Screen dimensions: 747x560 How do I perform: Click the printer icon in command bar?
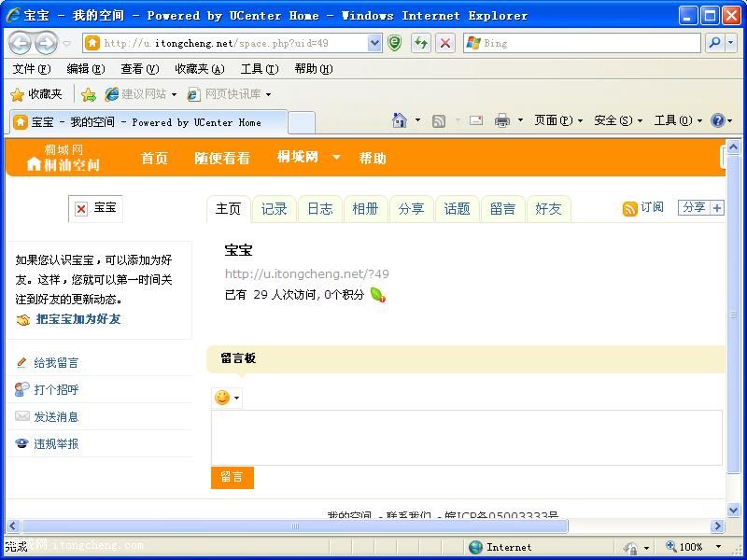(x=502, y=120)
